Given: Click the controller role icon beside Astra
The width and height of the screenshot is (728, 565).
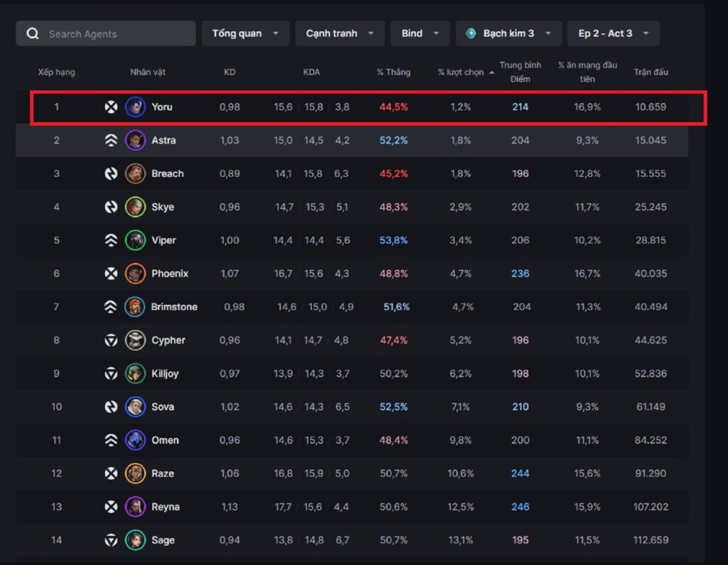Looking at the screenshot, I should pyautogui.click(x=111, y=140).
